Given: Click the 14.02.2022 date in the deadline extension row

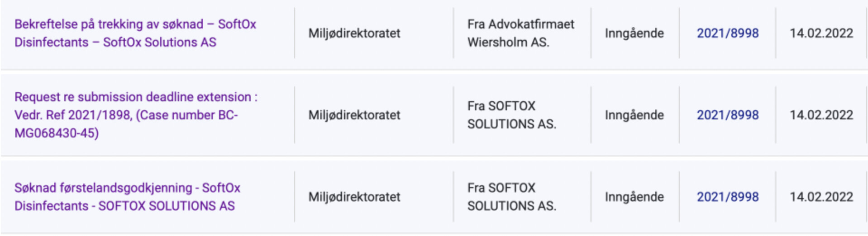Looking at the screenshot, I should tap(821, 115).
